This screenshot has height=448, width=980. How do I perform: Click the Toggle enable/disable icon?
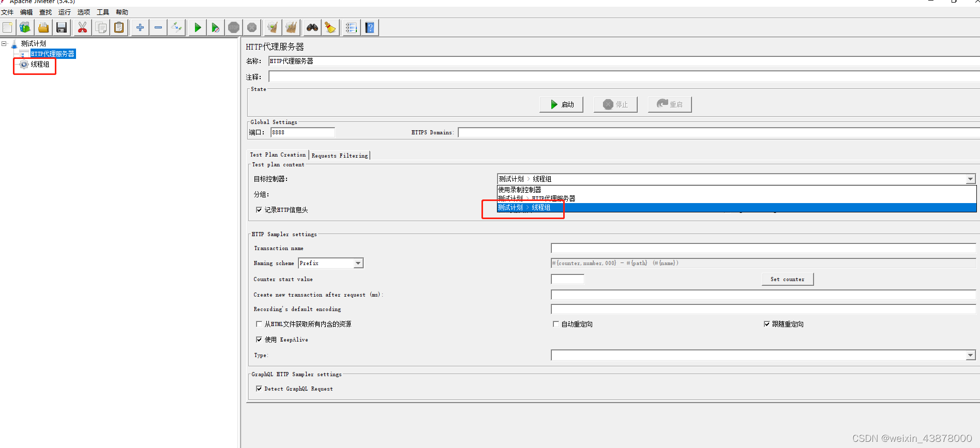pyautogui.click(x=177, y=27)
